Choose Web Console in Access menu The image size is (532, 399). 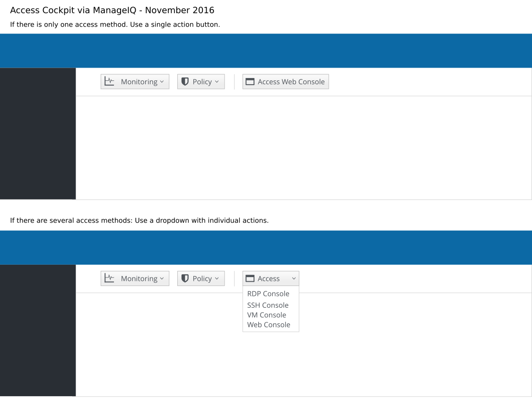click(x=269, y=325)
